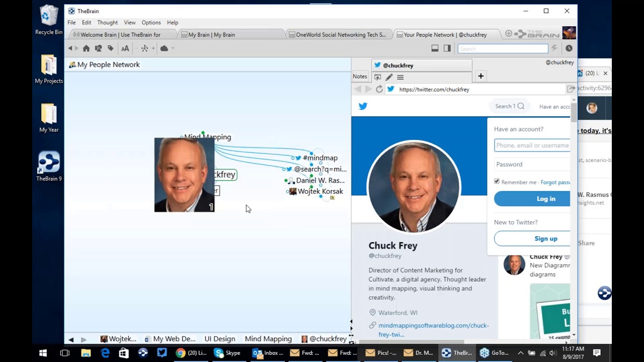Image resolution: width=644 pixels, height=362 pixels.
Task: Open the Options menu
Action: (151, 23)
